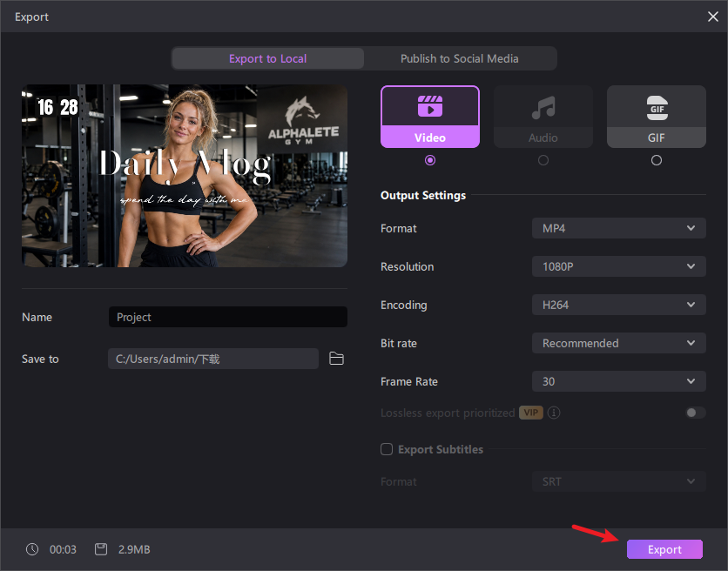The width and height of the screenshot is (728, 571).
Task: Click the Frame Rate label
Action: [409, 381]
